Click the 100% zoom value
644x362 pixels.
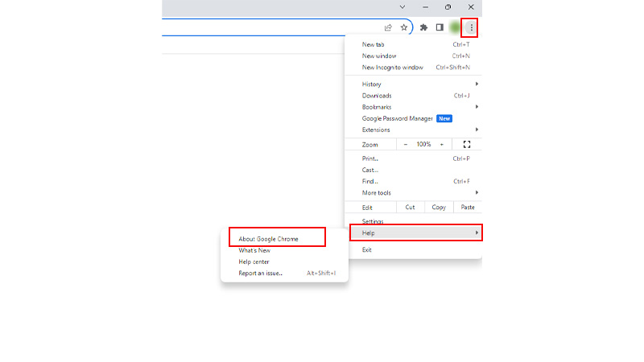pyautogui.click(x=423, y=145)
